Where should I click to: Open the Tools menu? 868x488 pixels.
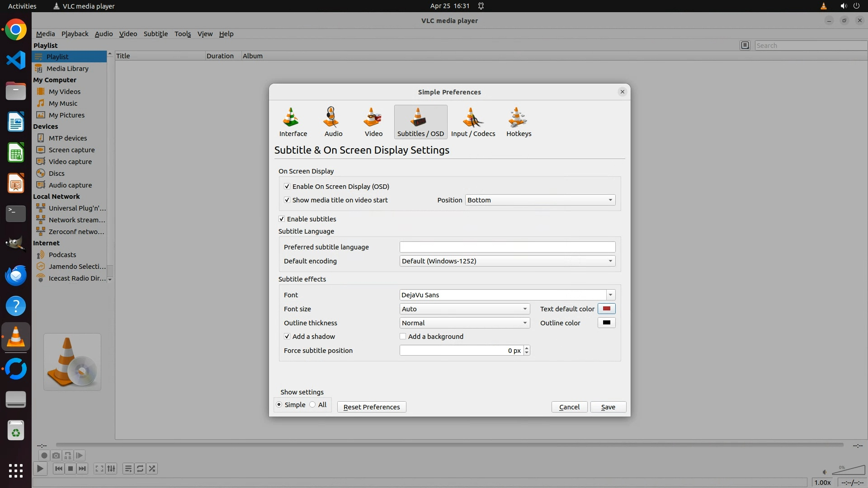[183, 34]
